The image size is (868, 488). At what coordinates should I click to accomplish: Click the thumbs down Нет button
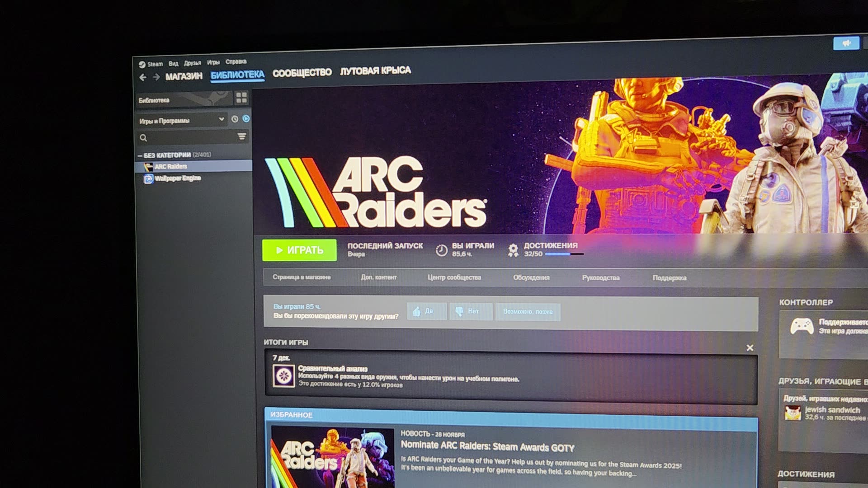[471, 311]
